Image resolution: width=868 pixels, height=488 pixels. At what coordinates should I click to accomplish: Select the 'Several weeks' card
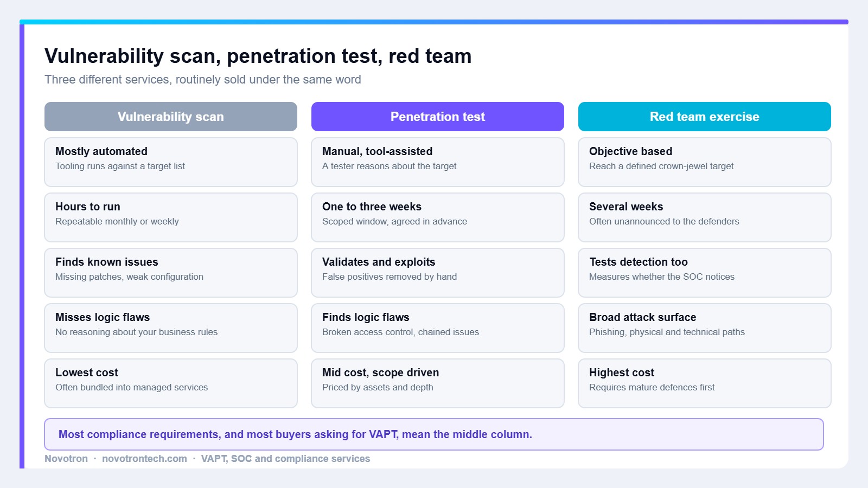coord(705,217)
